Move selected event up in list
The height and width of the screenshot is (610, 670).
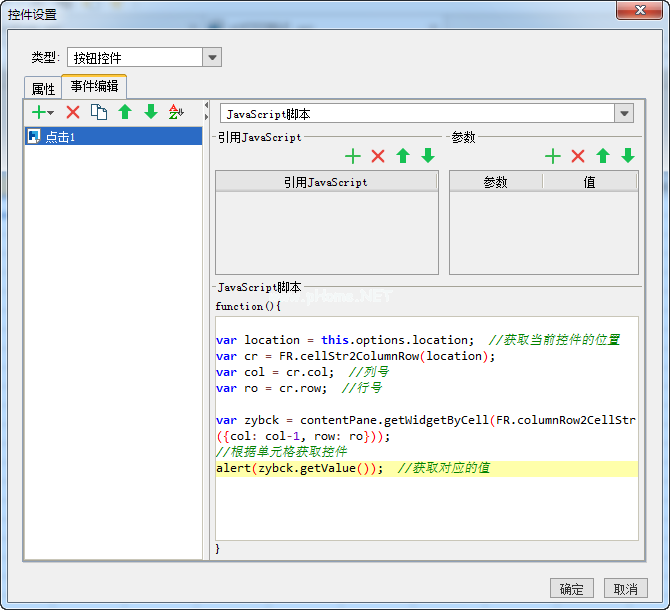click(125, 112)
